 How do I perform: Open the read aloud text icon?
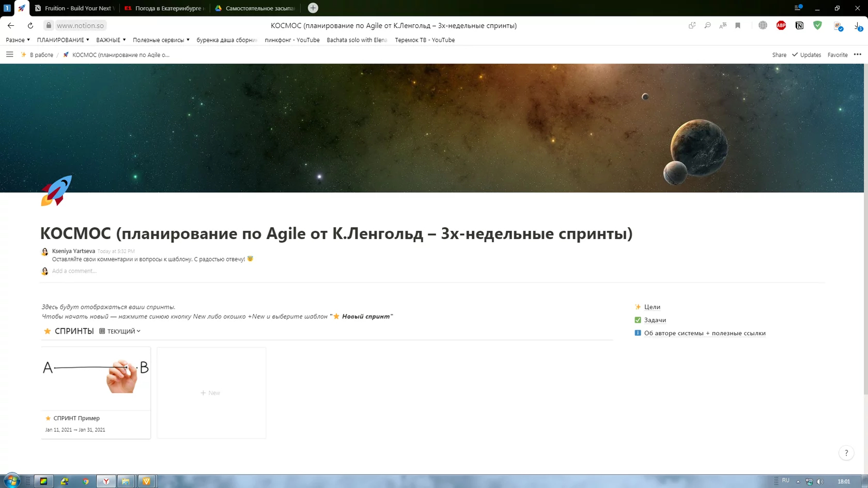click(722, 25)
